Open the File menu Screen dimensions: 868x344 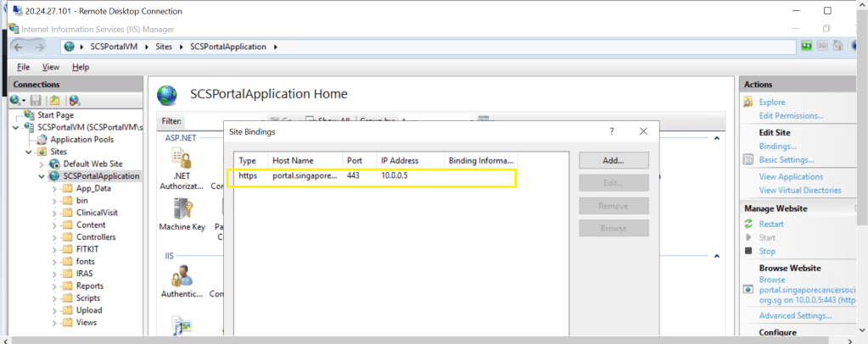pos(24,66)
